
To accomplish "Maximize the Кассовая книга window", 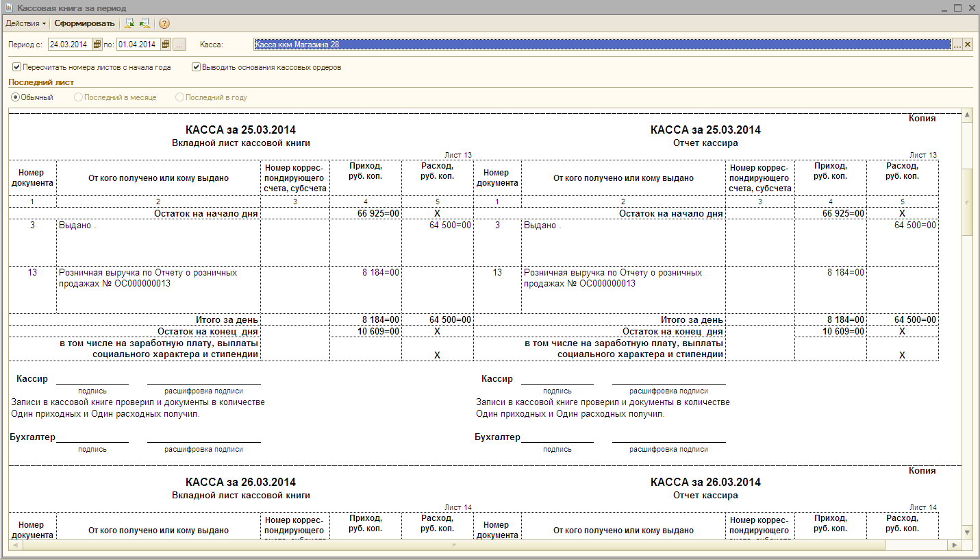I will pos(957,8).
